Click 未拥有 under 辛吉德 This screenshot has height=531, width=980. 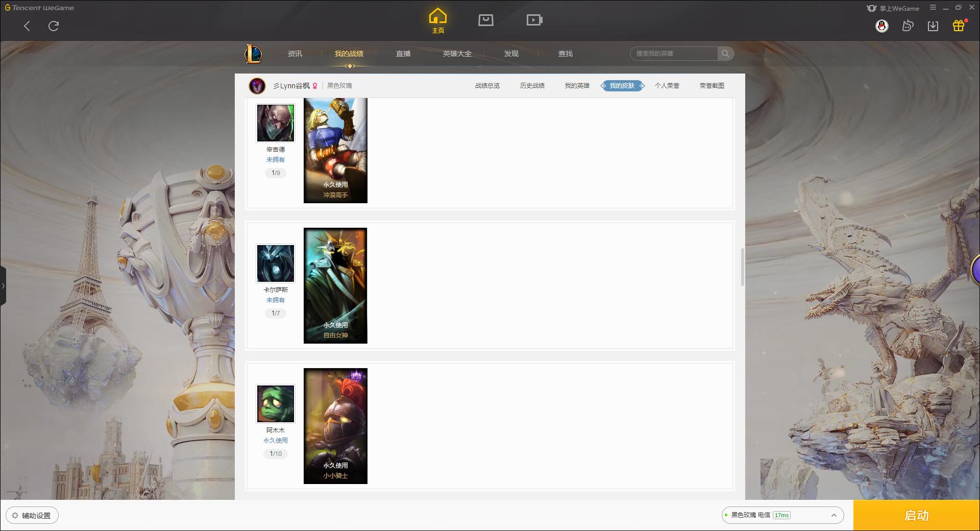coord(276,160)
